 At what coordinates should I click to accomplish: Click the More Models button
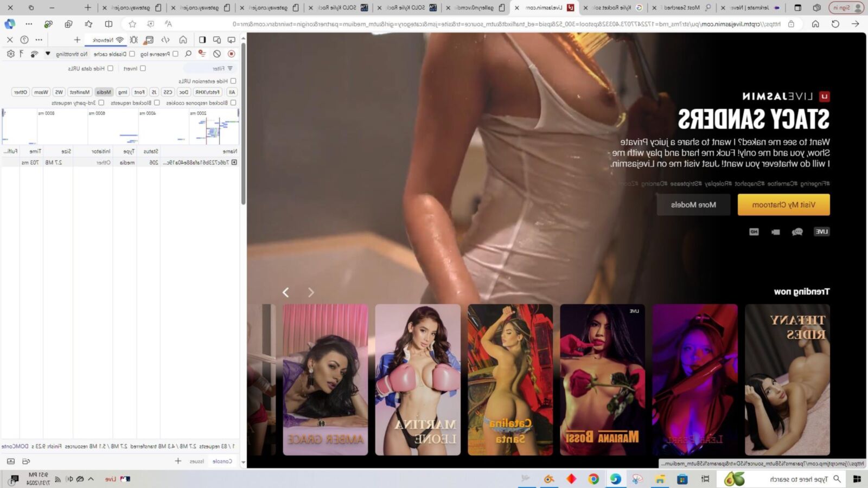coord(693,204)
